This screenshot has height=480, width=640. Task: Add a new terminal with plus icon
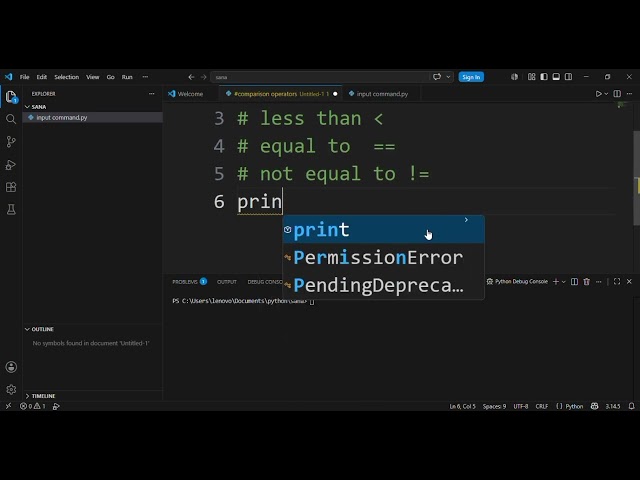click(556, 282)
